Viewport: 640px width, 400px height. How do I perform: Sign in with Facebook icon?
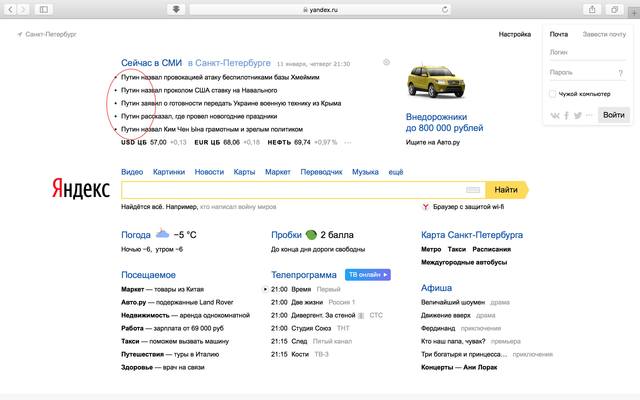point(567,116)
